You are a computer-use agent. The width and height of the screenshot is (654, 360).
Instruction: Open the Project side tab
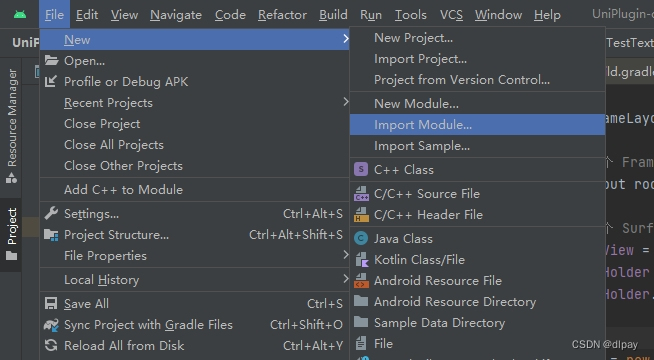coord(11,235)
